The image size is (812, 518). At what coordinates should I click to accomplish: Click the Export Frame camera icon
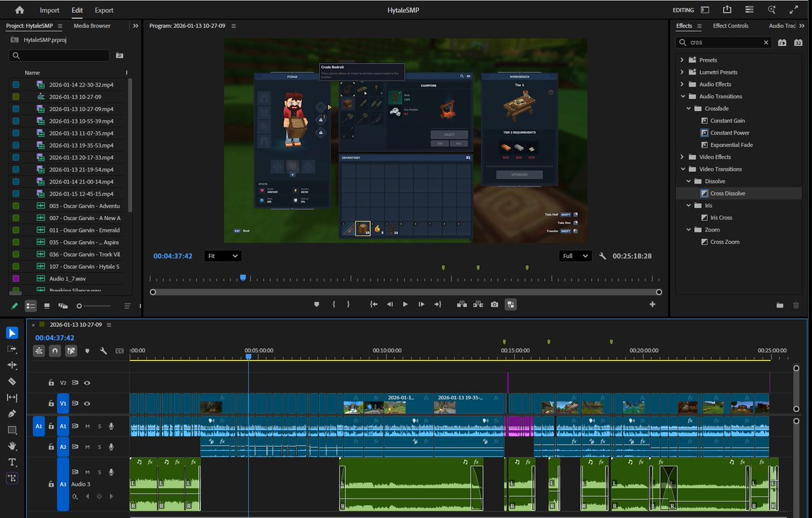pyautogui.click(x=495, y=305)
